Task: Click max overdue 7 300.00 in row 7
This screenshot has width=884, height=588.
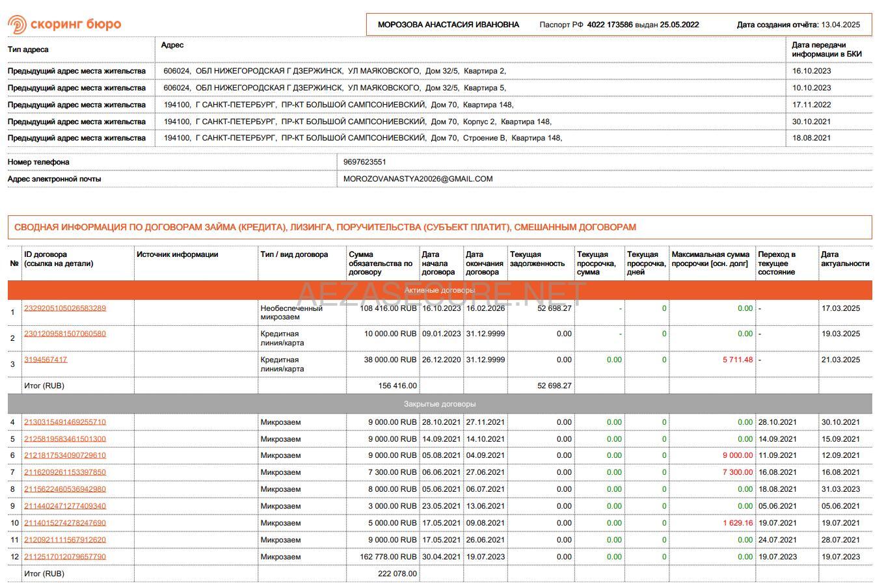Action: click(x=738, y=472)
